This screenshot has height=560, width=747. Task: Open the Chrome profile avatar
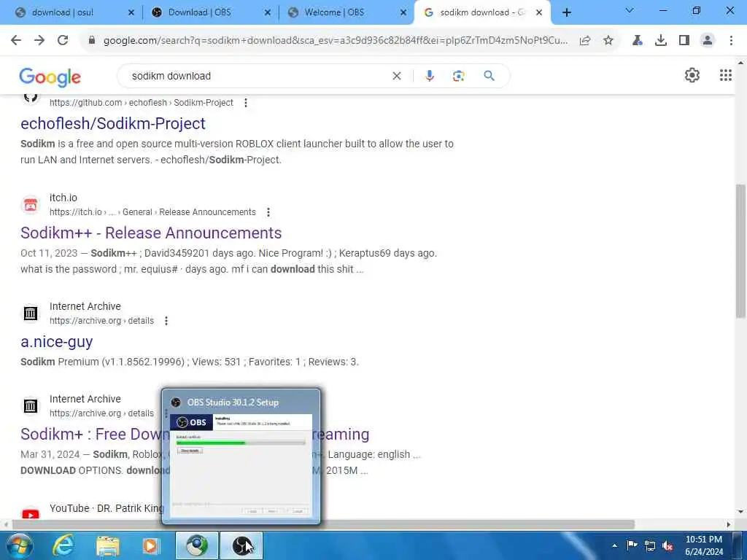point(708,41)
